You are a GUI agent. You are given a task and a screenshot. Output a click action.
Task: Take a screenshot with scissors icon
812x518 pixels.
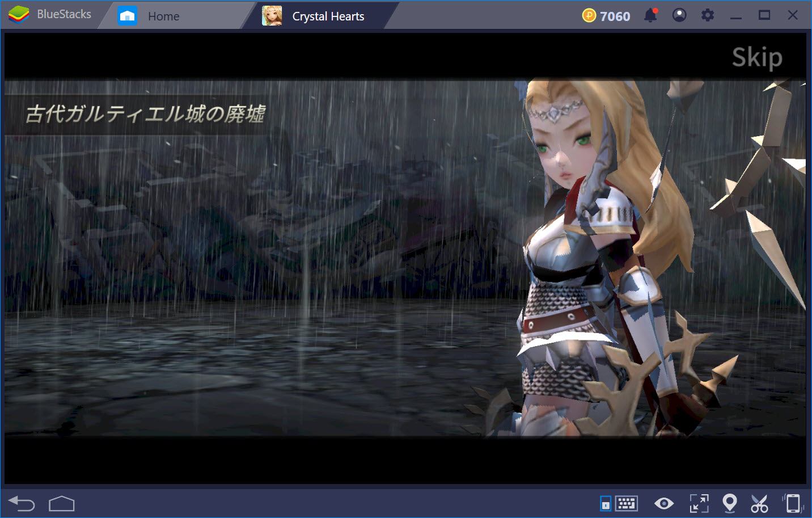759,503
